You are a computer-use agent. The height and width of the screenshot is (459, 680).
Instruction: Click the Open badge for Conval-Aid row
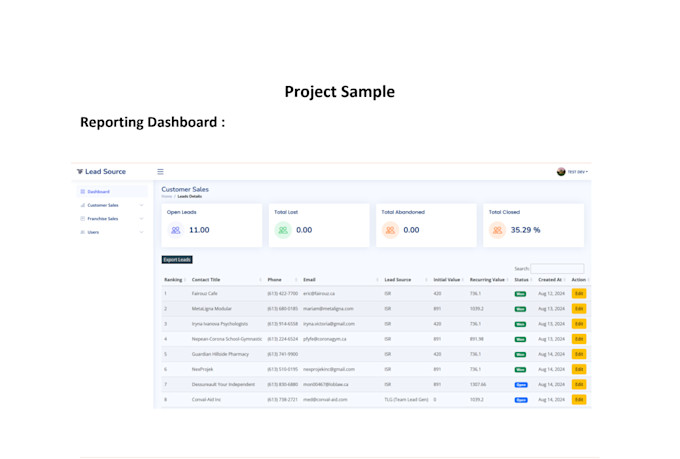click(x=521, y=400)
